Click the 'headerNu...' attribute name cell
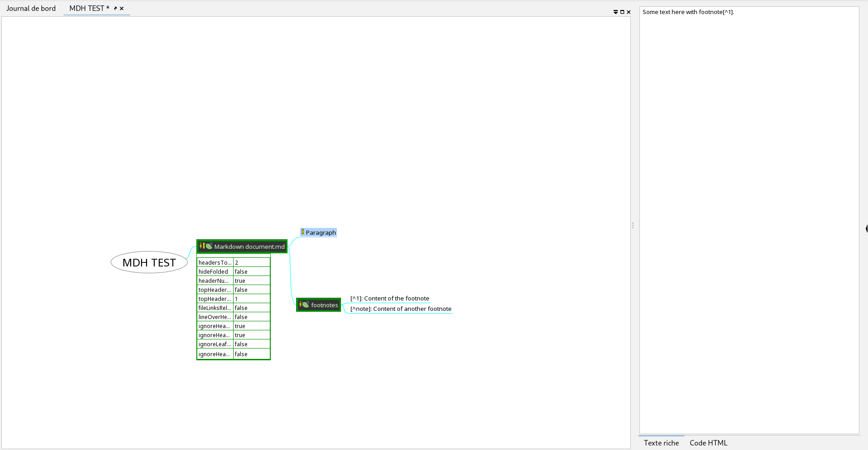Screen dimensions: 868x450 click(215, 281)
